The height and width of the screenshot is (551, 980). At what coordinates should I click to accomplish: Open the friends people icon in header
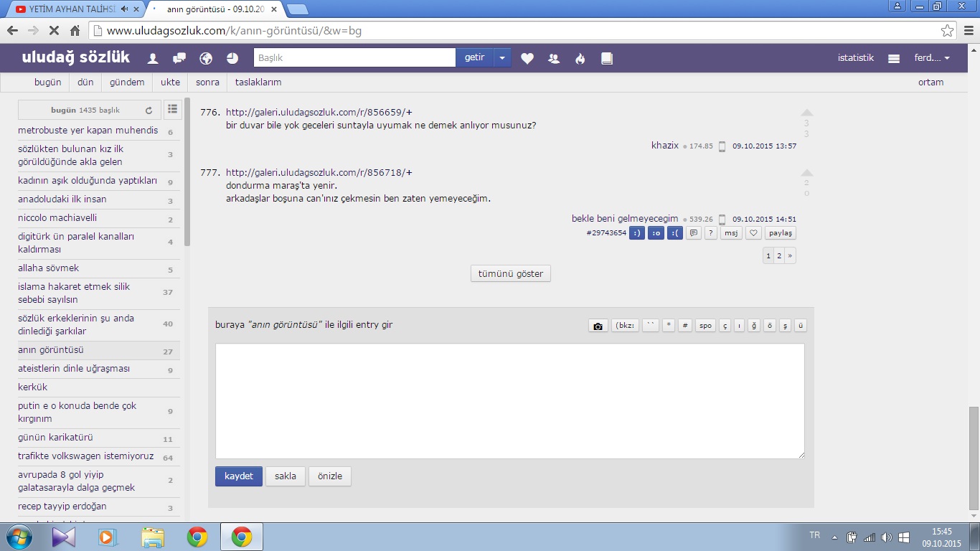point(554,59)
